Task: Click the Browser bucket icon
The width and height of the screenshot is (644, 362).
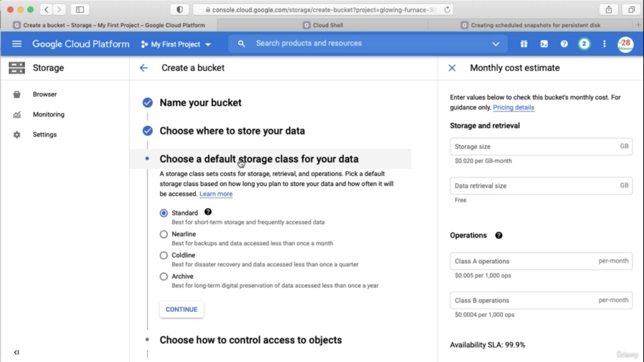Action: (x=17, y=94)
